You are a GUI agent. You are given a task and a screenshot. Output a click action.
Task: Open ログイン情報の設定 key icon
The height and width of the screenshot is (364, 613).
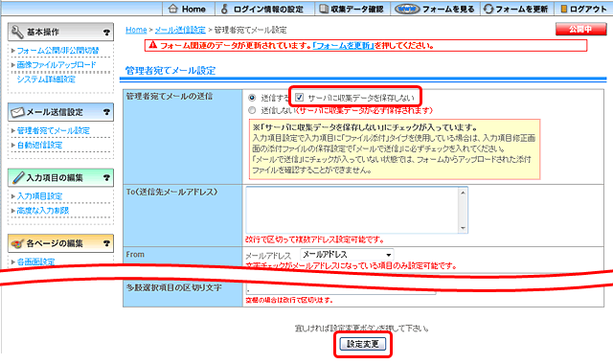[x=224, y=9]
